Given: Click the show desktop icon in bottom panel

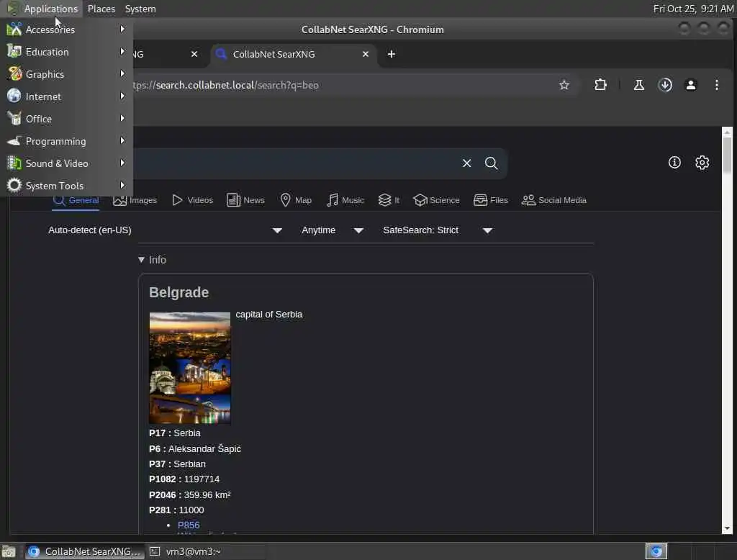Looking at the screenshot, I should pos(9,551).
